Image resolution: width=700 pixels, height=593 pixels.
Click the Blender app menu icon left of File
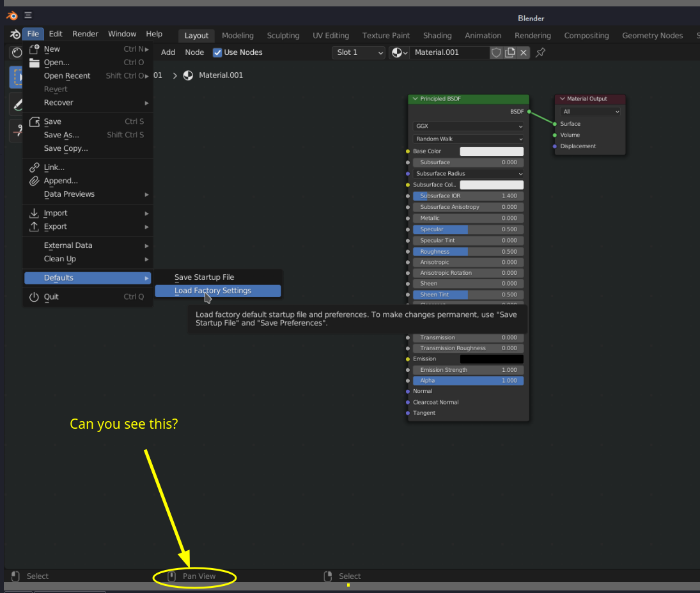pyautogui.click(x=15, y=34)
